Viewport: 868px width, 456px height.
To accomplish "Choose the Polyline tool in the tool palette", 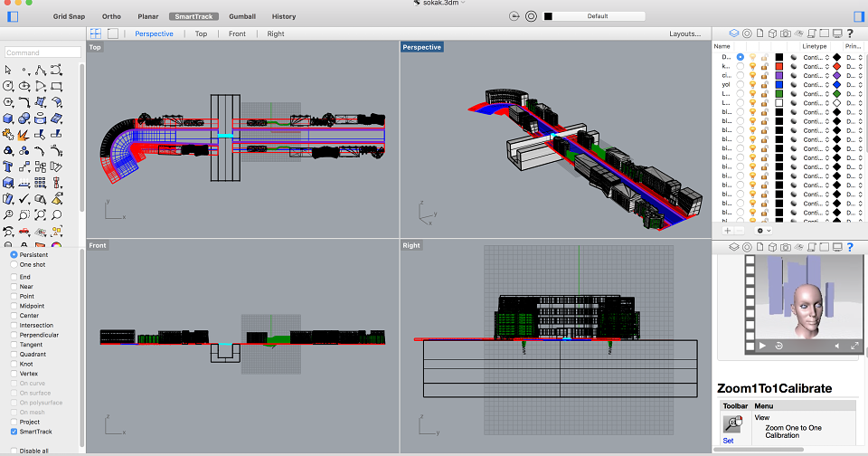I will tap(41, 70).
